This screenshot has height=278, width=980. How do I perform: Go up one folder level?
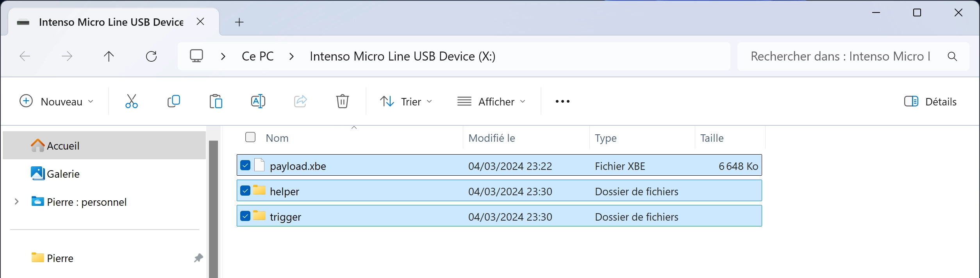tap(109, 56)
